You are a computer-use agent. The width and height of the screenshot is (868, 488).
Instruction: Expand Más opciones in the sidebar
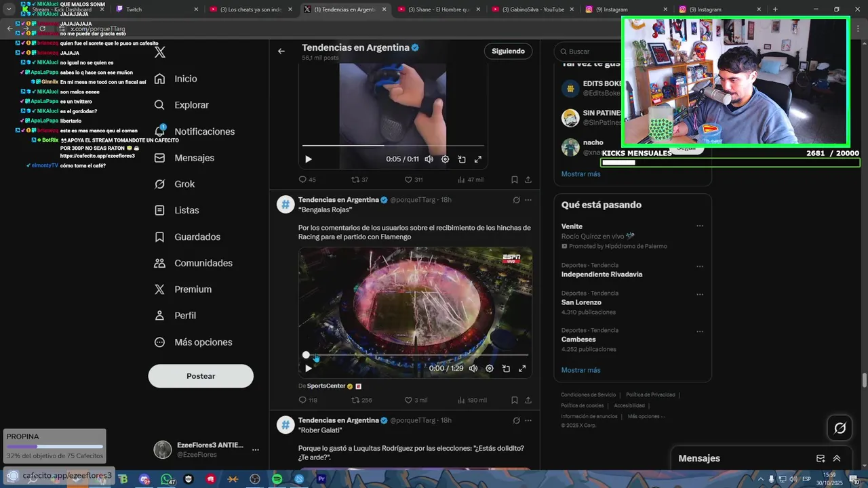tap(193, 342)
